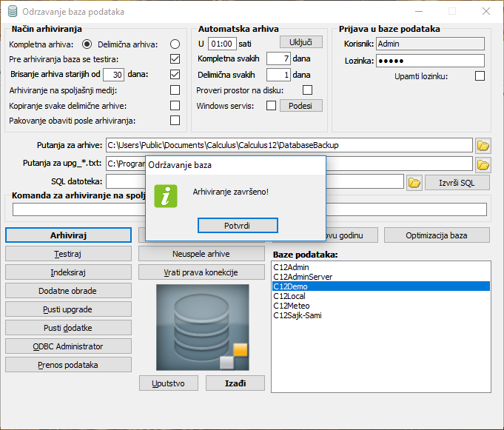The width and height of the screenshot is (504, 430).
Task: Open ODBC Administrator
Action: coord(58,346)
